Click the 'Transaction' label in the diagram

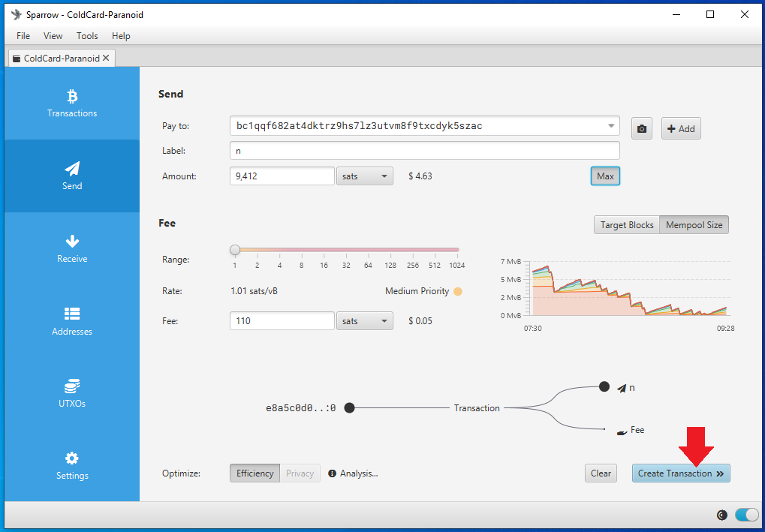[x=477, y=408]
